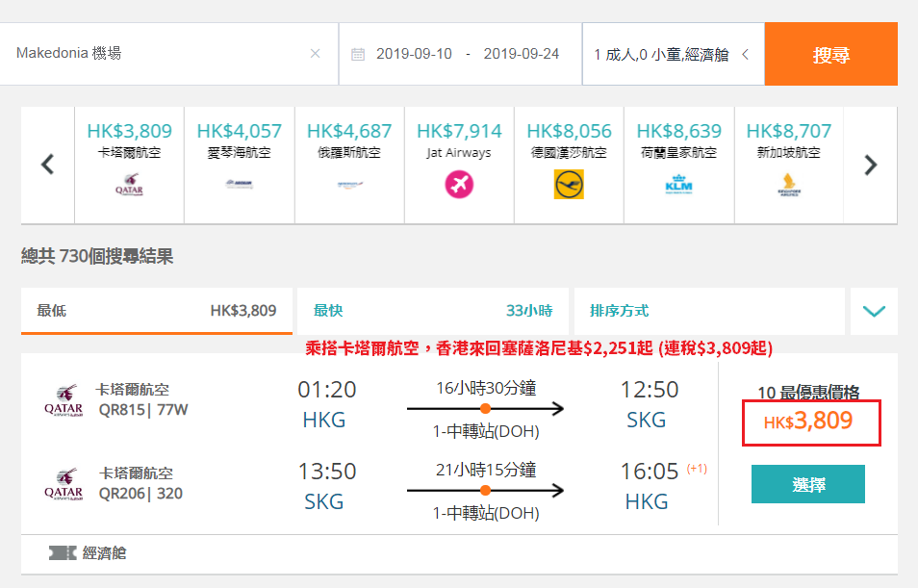Click the orange stop dot on return route
Screen dimensions: 918x588
tap(485, 490)
